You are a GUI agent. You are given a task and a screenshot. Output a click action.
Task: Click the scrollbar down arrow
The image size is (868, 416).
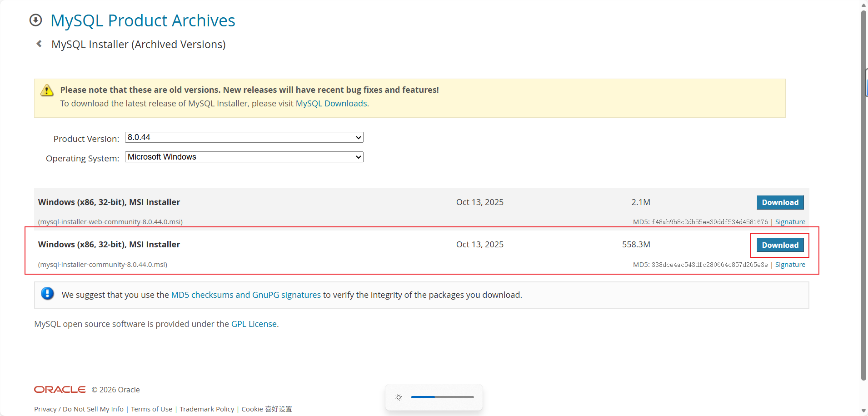864,411
